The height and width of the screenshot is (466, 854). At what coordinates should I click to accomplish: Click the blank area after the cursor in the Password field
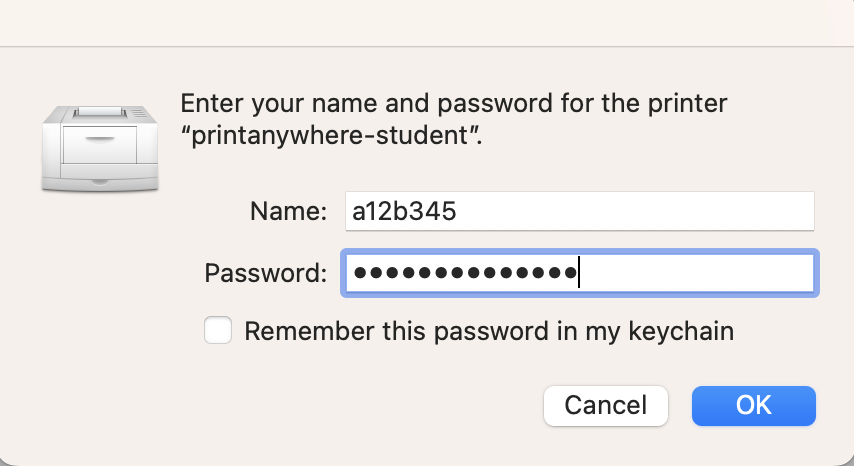(x=700, y=273)
